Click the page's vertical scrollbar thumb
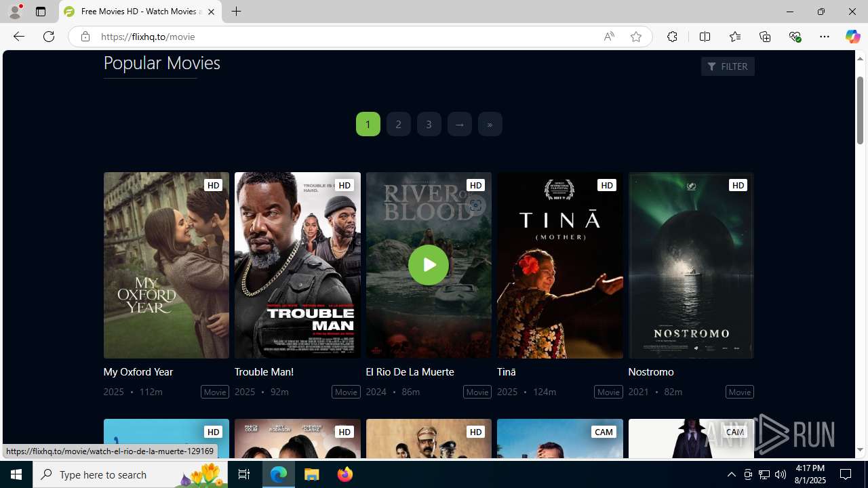This screenshot has width=868, height=488. click(860, 110)
